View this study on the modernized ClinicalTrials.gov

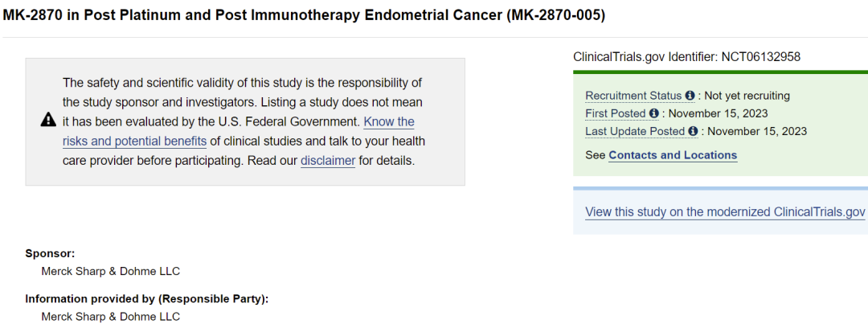click(725, 212)
